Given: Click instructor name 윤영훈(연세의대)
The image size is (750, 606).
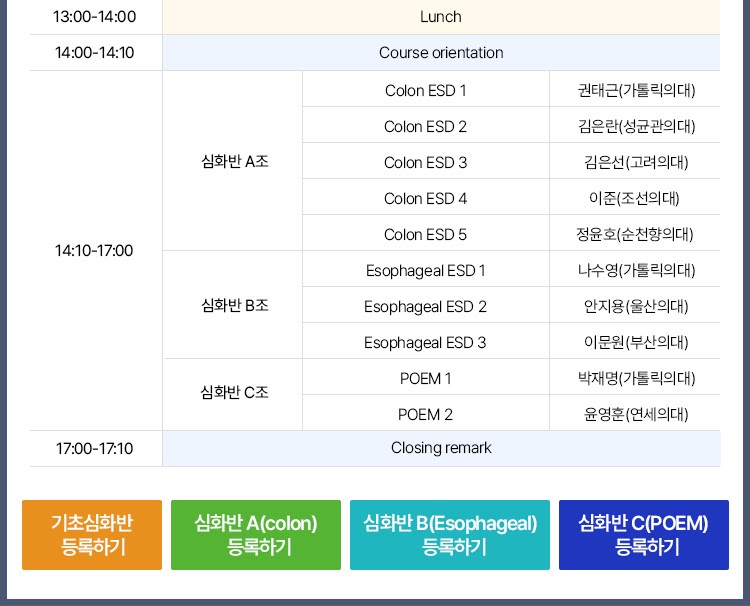Looking at the screenshot, I should (x=636, y=414).
